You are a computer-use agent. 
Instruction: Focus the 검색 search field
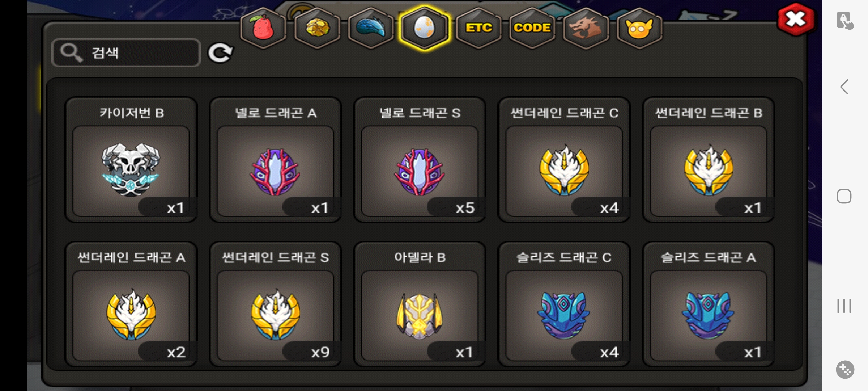[x=126, y=53]
